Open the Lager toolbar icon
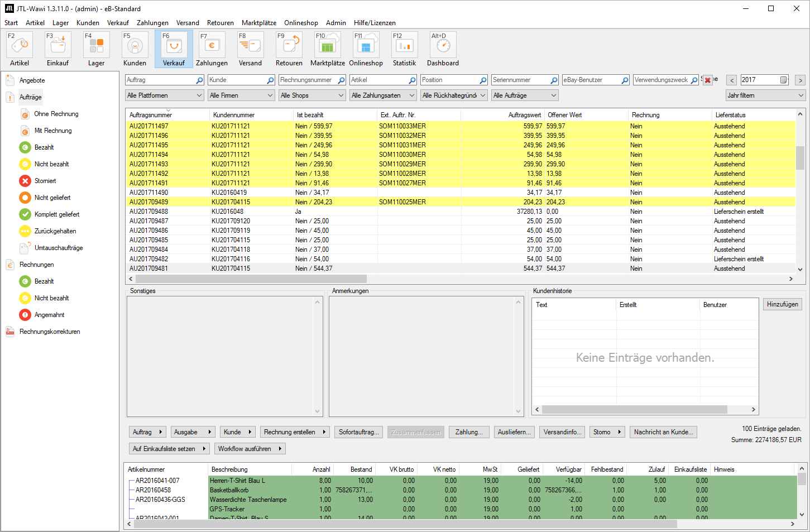This screenshot has height=532, width=810. click(96, 49)
